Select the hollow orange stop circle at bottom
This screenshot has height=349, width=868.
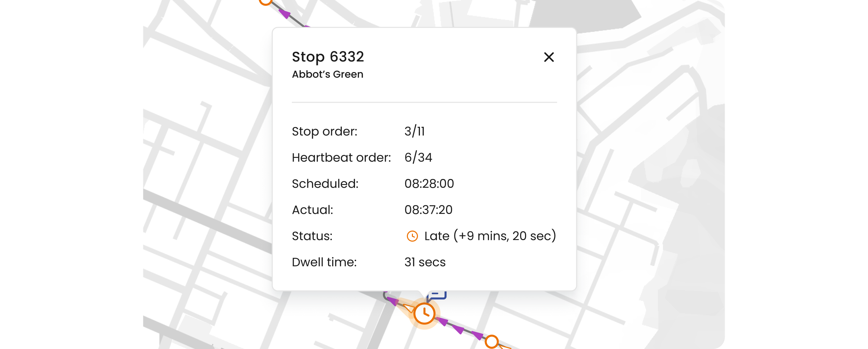492,341
